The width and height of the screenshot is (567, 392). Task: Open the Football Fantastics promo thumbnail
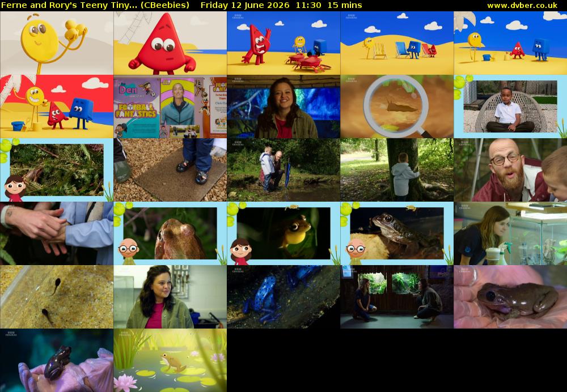coord(170,106)
